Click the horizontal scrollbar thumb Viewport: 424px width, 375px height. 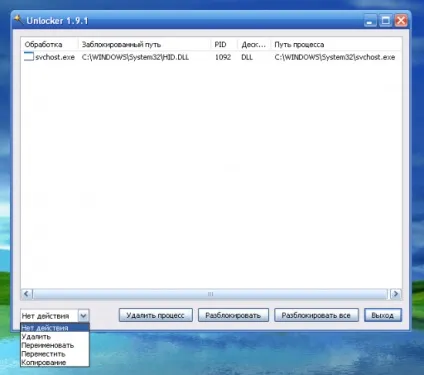pos(210,294)
